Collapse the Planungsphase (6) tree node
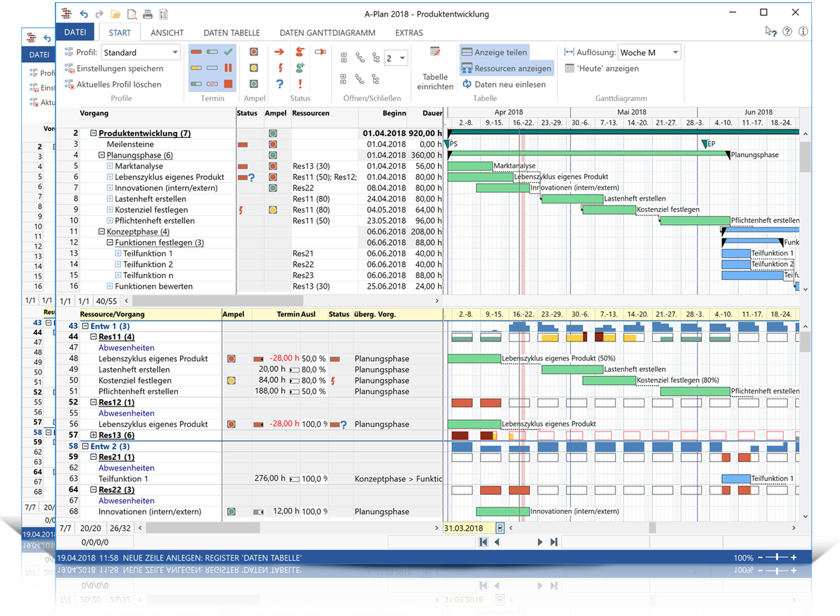The width and height of the screenshot is (840, 616). (x=102, y=155)
